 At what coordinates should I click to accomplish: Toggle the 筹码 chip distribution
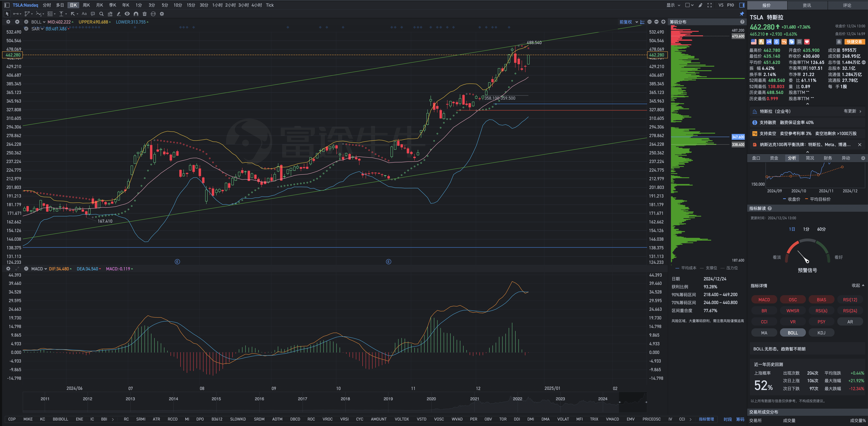[740, 419]
